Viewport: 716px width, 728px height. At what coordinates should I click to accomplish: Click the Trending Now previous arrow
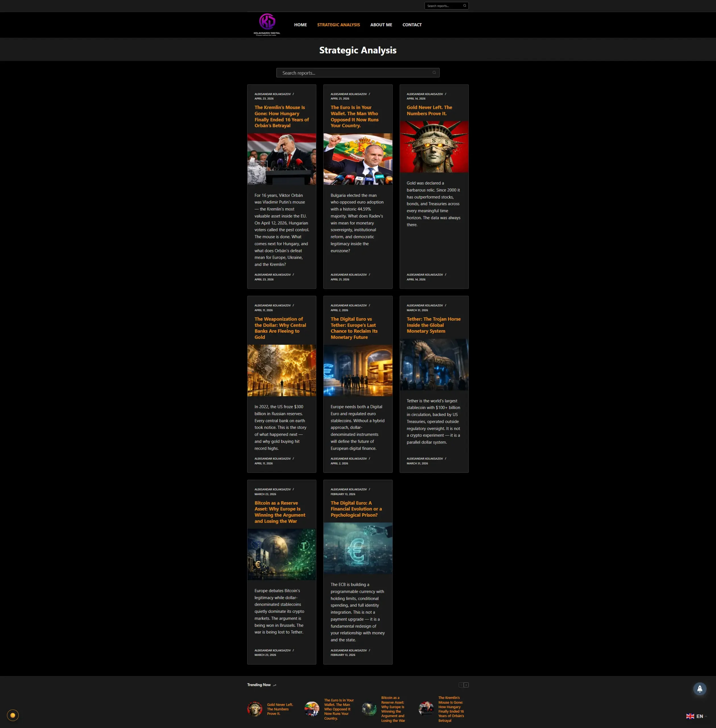point(461,685)
